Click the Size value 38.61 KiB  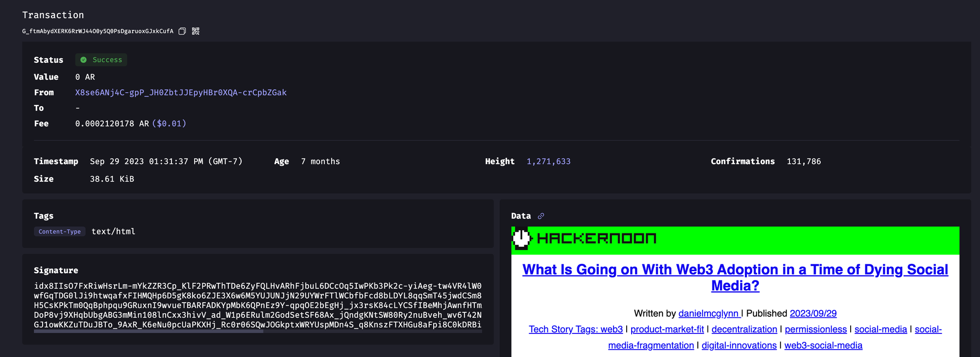(112, 179)
